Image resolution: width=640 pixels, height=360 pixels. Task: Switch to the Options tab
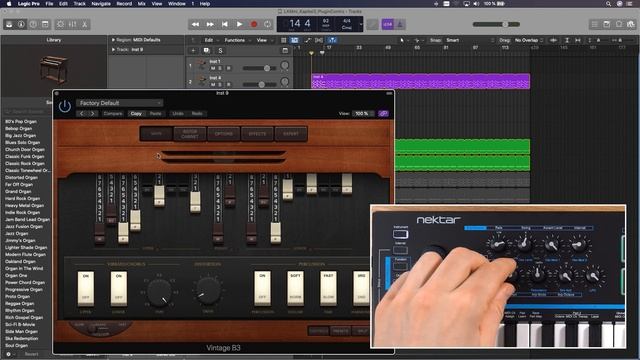[224, 134]
